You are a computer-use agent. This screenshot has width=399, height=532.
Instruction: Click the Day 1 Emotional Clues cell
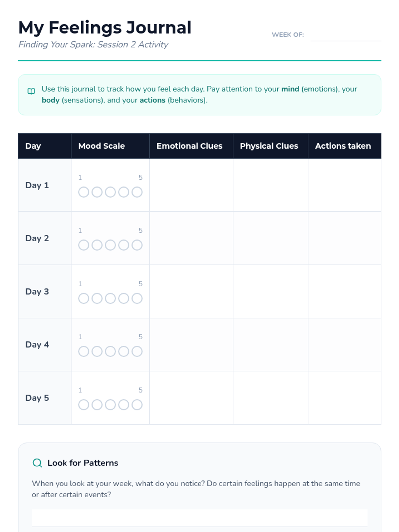pos(191,185)
